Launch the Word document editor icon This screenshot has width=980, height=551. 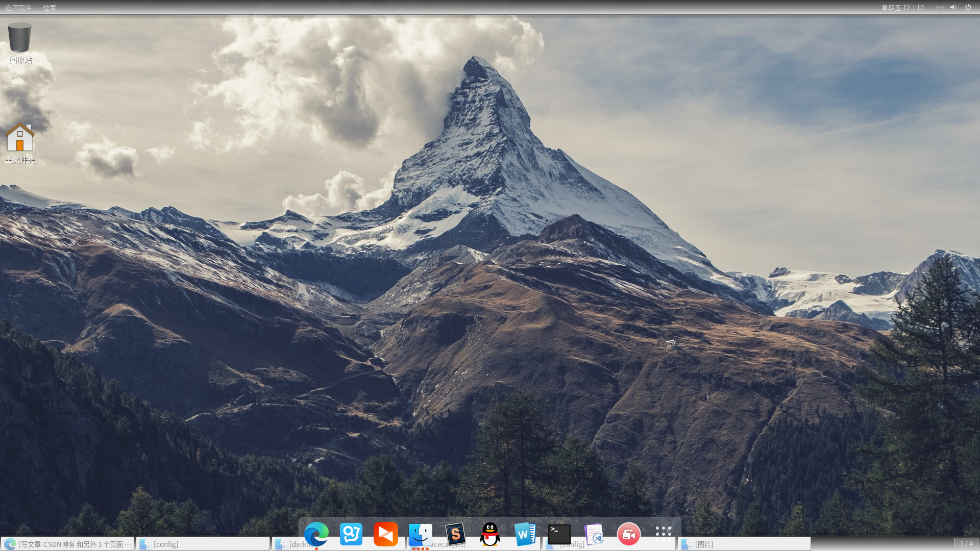click(x=525, y=534)
